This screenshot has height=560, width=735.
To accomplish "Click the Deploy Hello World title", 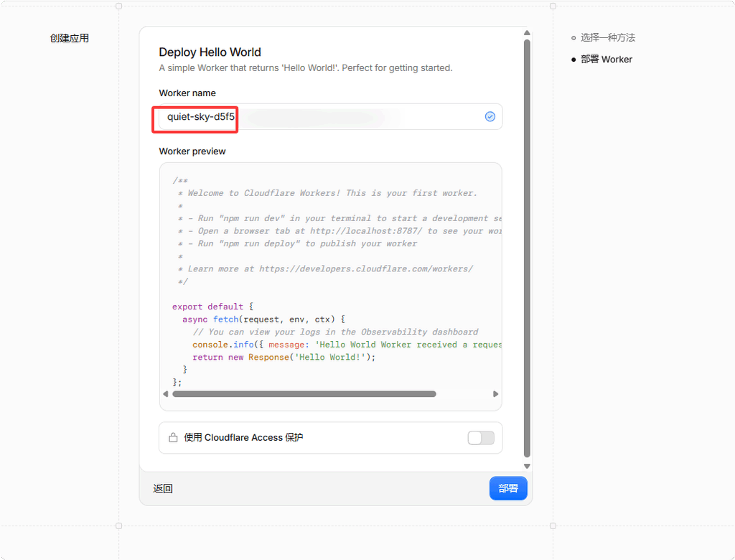I will (x=210, y=52).
